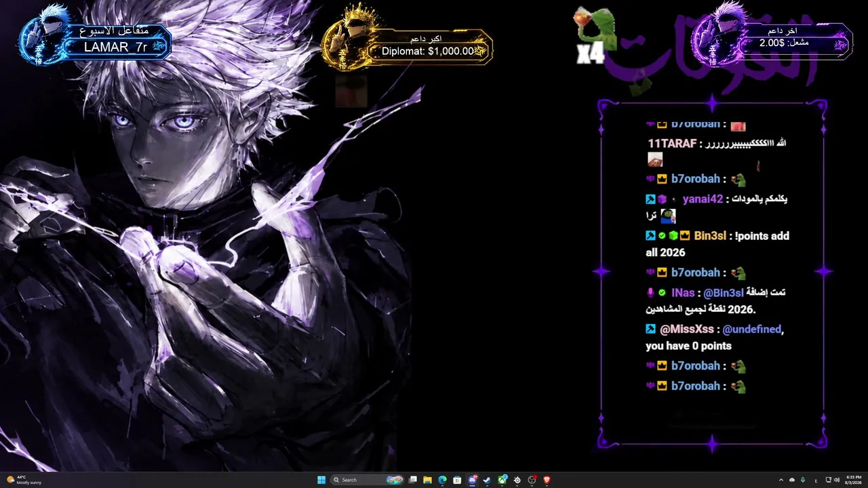This screenshot has height=488, width=868.
Task: Click the green verified badge beside INas
Action: (x=662, y=293)
